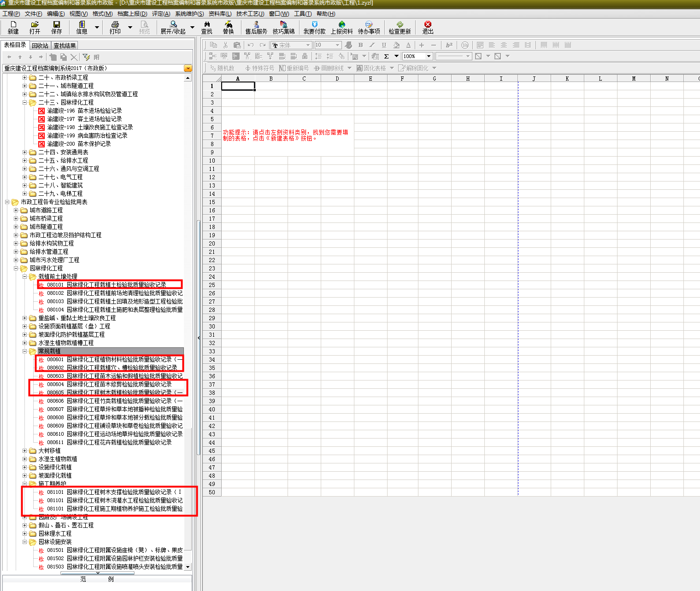The width and height of the screenshot is (700, 591).
Task: Click the Sigma sum icon
Action: pos(386,56)
